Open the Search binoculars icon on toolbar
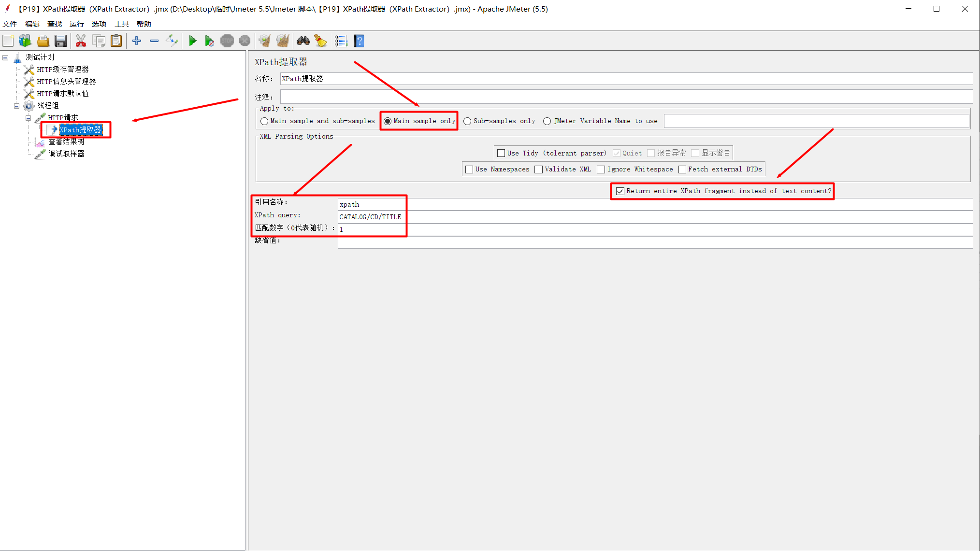 303,41
